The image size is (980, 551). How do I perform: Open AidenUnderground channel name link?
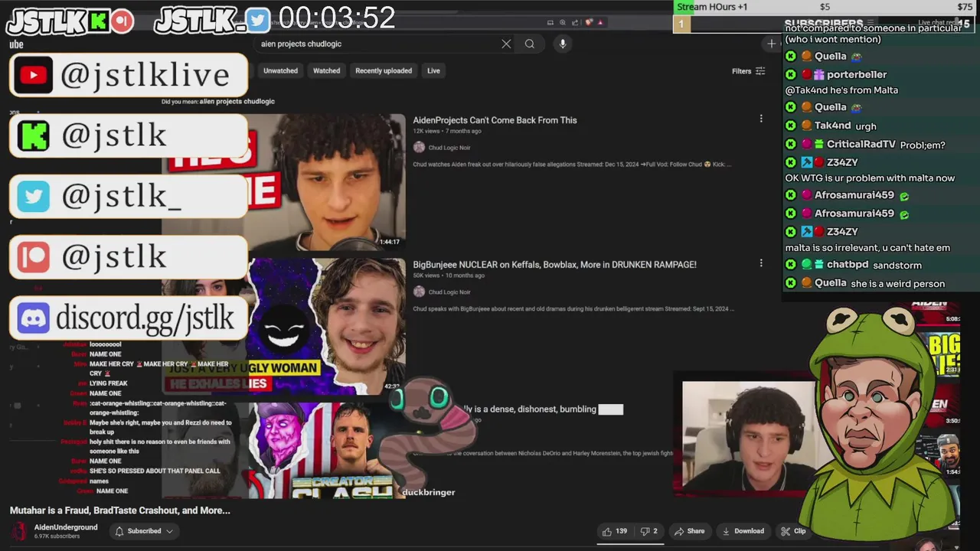pyautogui.click(x=66, y=527)
